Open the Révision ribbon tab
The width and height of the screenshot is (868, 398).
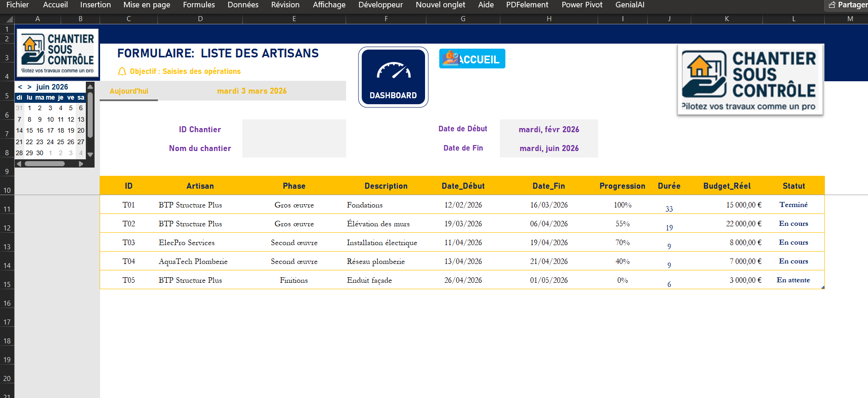(285, 5)
